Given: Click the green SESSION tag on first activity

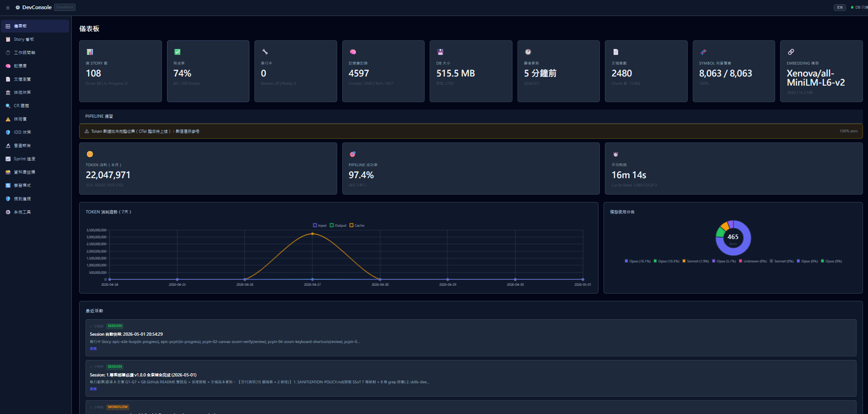Looking at the screenshot, I should click(115, 326).
